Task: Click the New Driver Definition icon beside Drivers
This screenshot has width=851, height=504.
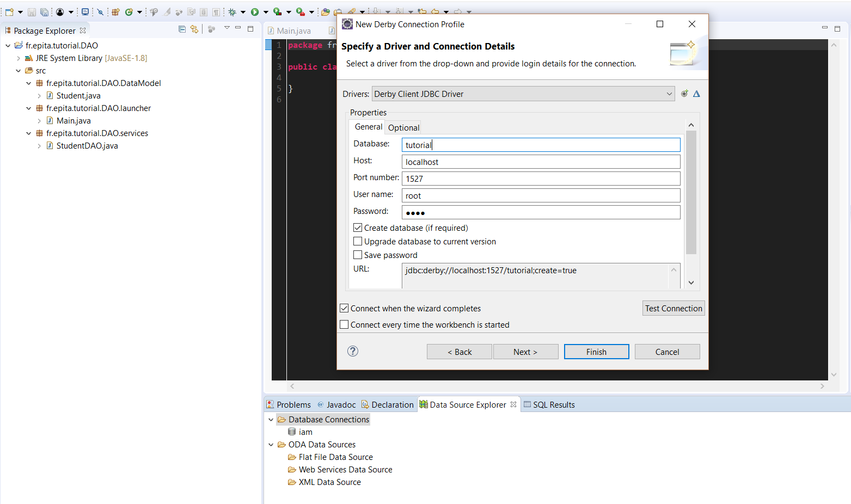Action: pos(684,94)
